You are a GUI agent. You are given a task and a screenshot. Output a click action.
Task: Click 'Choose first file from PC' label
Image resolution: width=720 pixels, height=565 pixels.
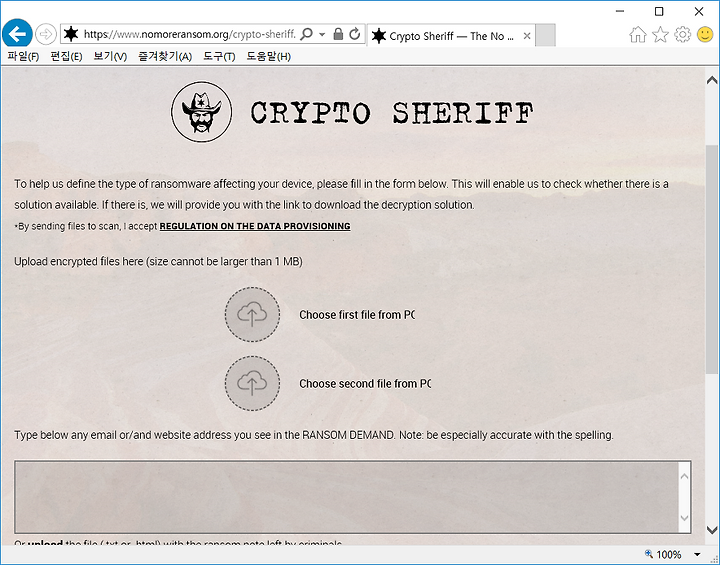pos(357,315)
